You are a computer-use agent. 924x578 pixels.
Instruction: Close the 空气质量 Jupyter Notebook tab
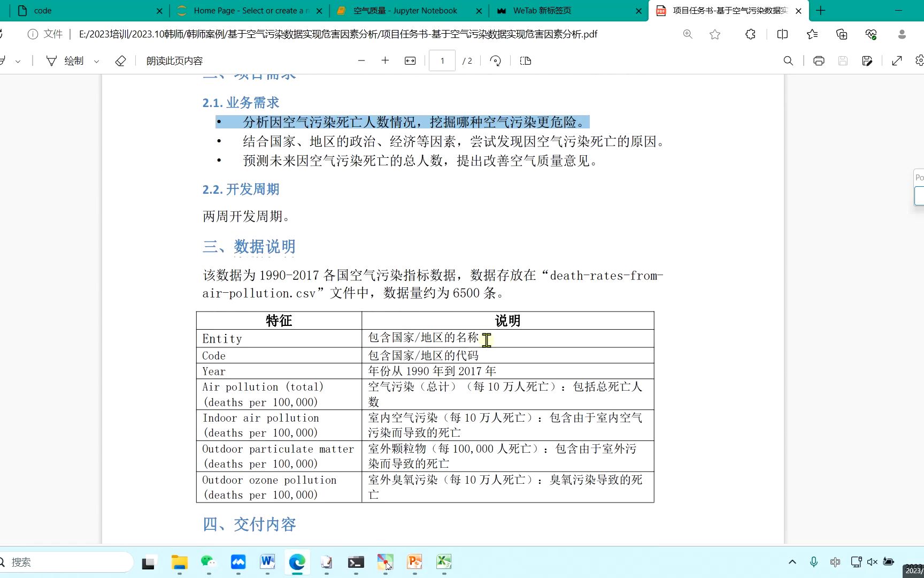pos(479,11)
